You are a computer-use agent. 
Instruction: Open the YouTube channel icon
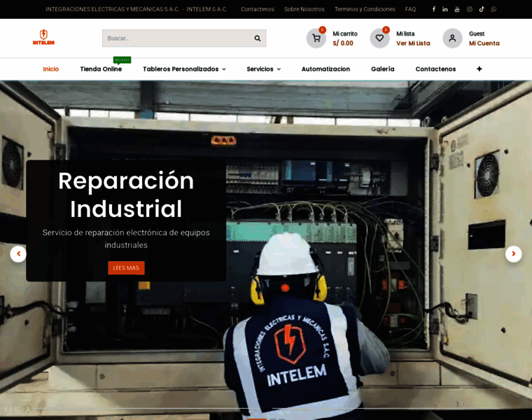click(457, 9)
